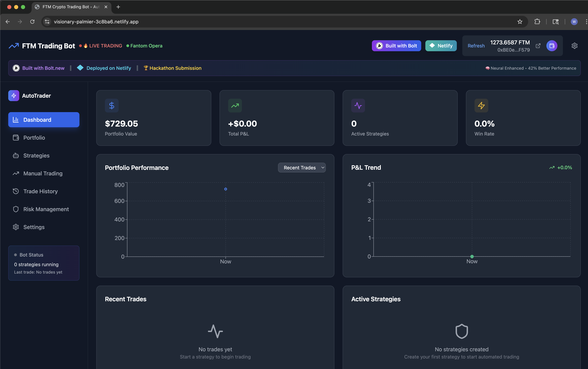The width and height of the screenshot is (588, 369).
Task: Click the Portfolio Performance chart data point
Action: (x=225, y=189)
